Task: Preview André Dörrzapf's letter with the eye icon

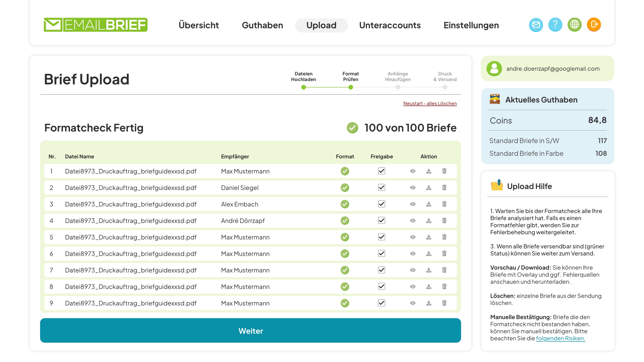Action: point(413,221)
